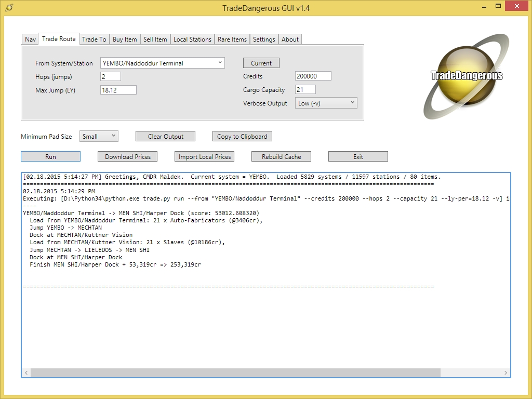Minimize the TradeDangerous window
532x399 pixels.
(x=484, y=6)
